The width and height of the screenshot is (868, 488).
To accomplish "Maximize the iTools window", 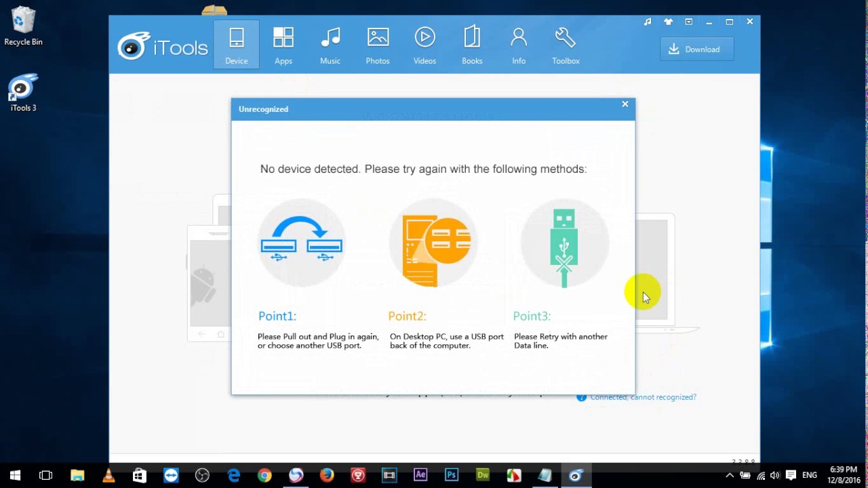I will tap(729, 22).
